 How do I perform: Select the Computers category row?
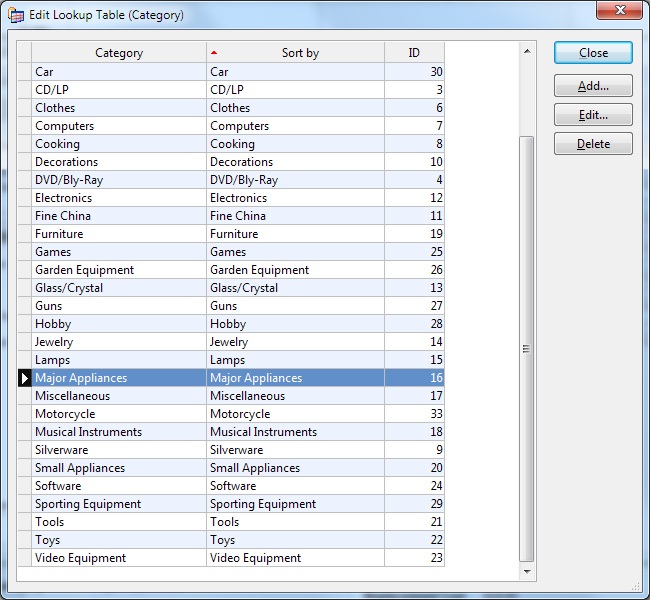pos(231,126)
